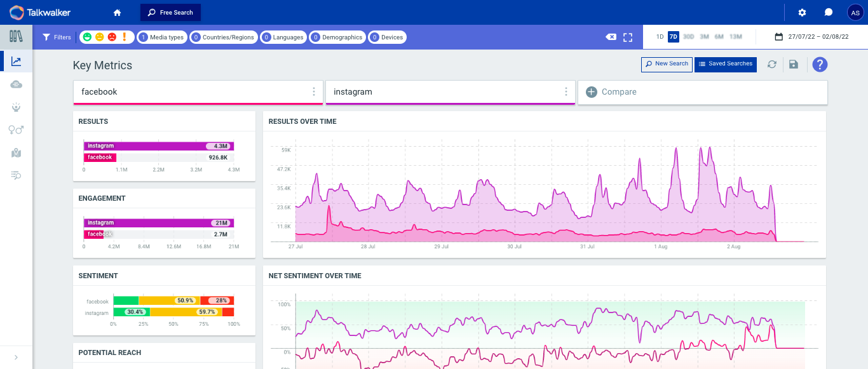Clear all filters with the backspace icon

pos(611,37)
